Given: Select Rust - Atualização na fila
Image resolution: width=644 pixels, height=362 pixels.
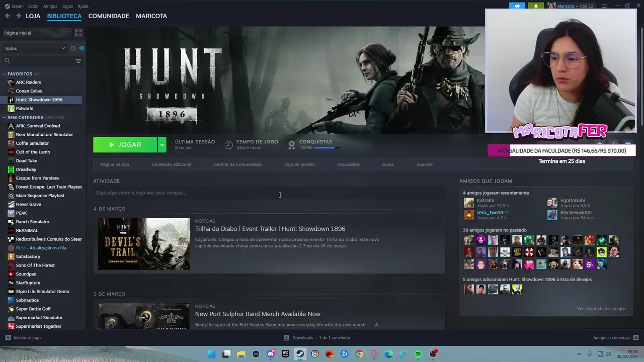Looking at the screenshot, I should tap(41, 248).
